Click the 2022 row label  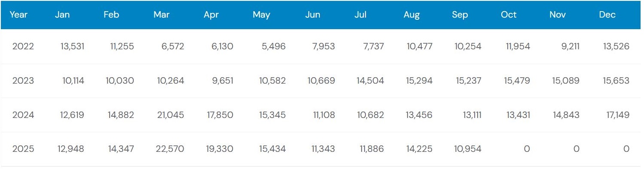23,46
